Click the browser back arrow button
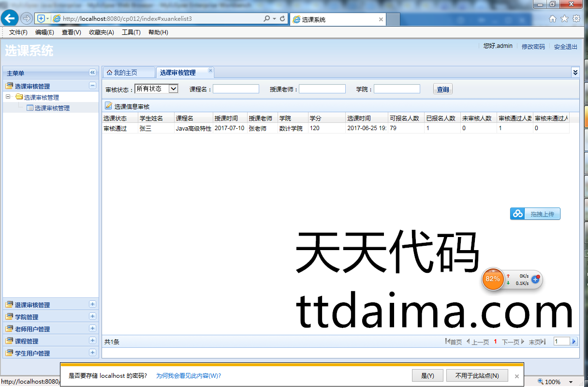Screen dimensions: 588x387 10,18
